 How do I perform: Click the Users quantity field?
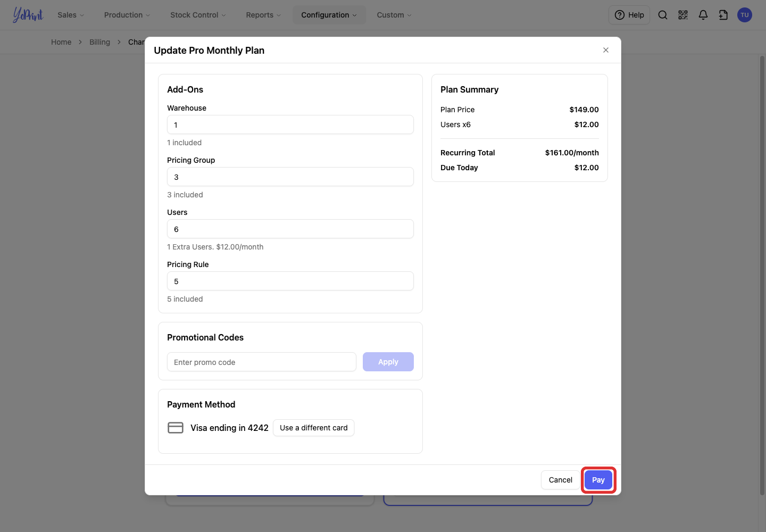pyautogui.click(x=290, y=229)
